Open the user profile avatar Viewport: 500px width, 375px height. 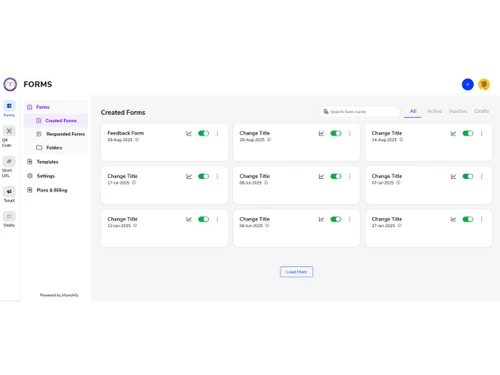(x=484, y=84)
